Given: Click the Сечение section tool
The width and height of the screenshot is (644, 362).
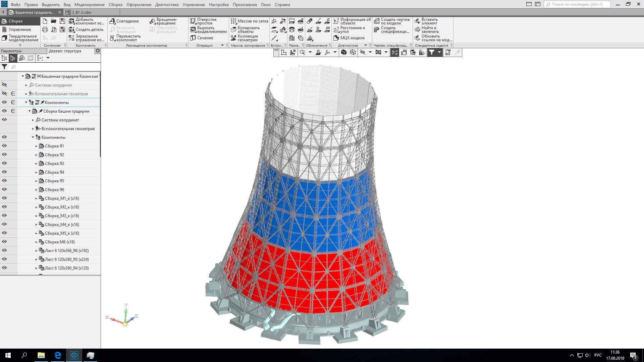Looking at the screenshot, I should click(x=202, y=38).
